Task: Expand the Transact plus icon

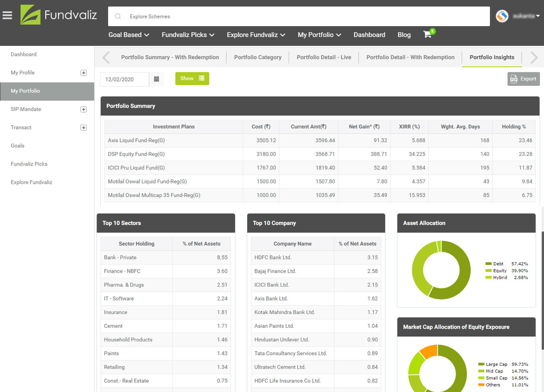Action: [84, 128]
